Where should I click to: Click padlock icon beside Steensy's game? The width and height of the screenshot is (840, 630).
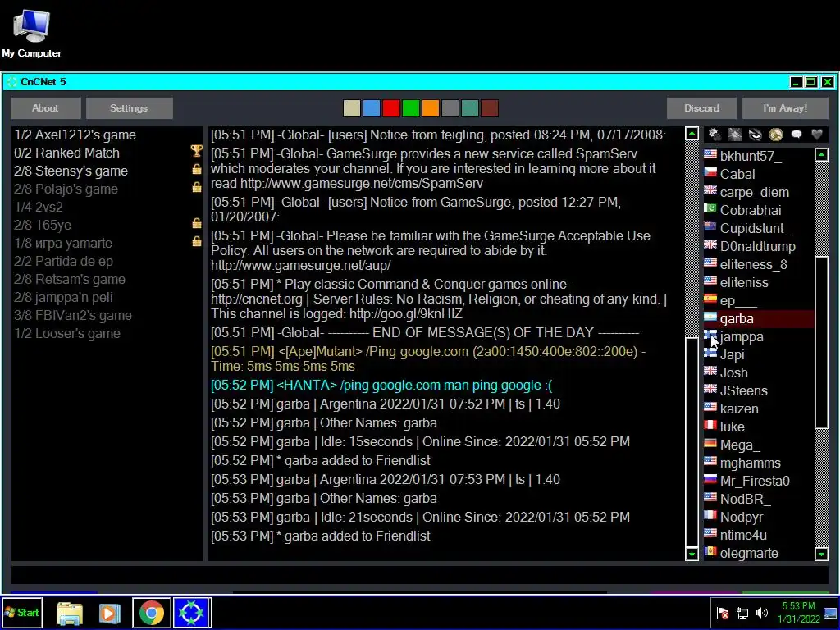point(197,170)
